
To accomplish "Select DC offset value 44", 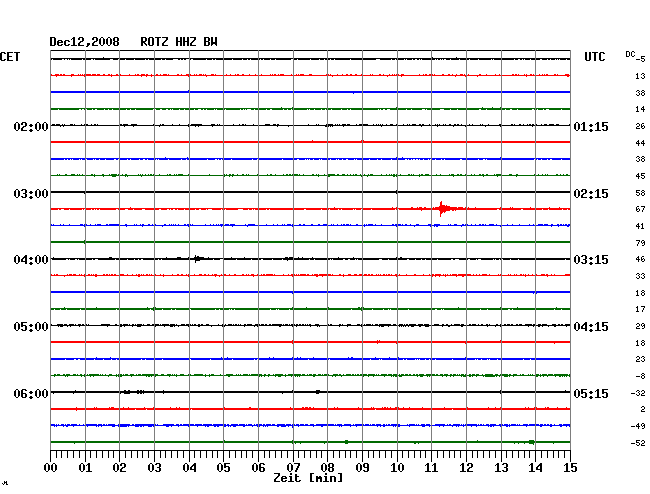I will coord(640,143).
